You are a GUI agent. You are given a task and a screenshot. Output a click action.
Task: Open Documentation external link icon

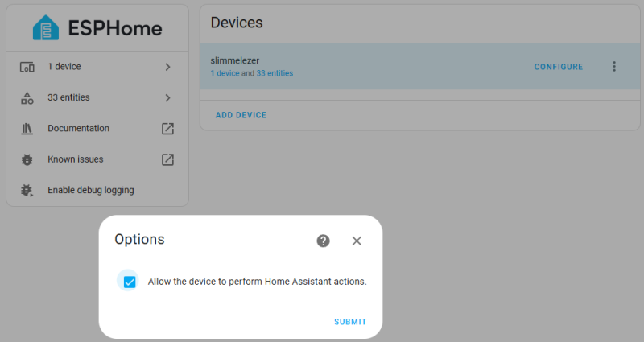pyautogui.click(x=167, y=129)
